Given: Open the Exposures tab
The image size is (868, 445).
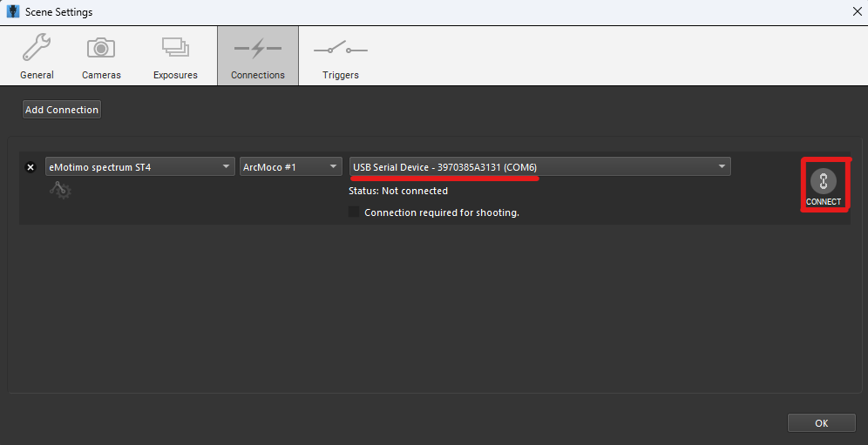Looking at the screenshot, I should click(175, 56).
